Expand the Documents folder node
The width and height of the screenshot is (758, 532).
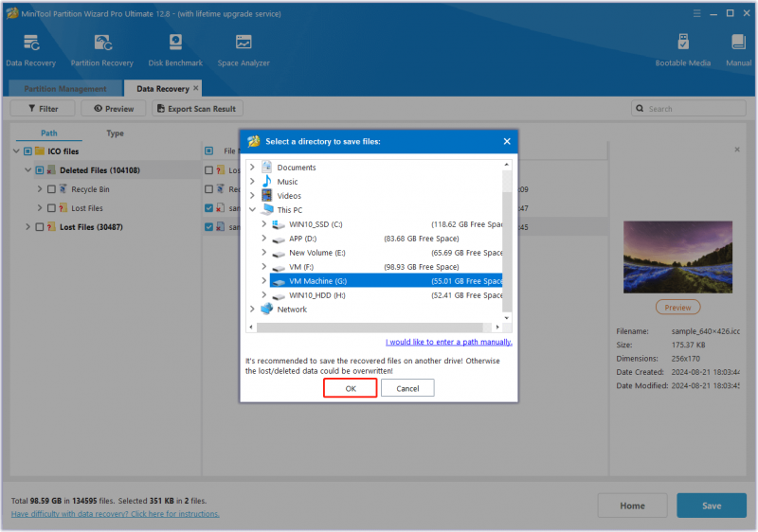click(252, 167)
